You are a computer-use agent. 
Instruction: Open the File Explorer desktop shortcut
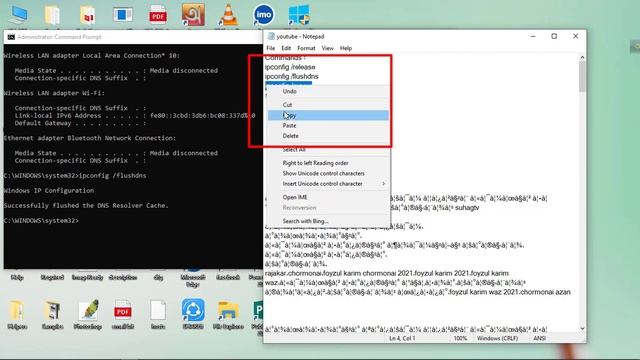click(228, 311)
